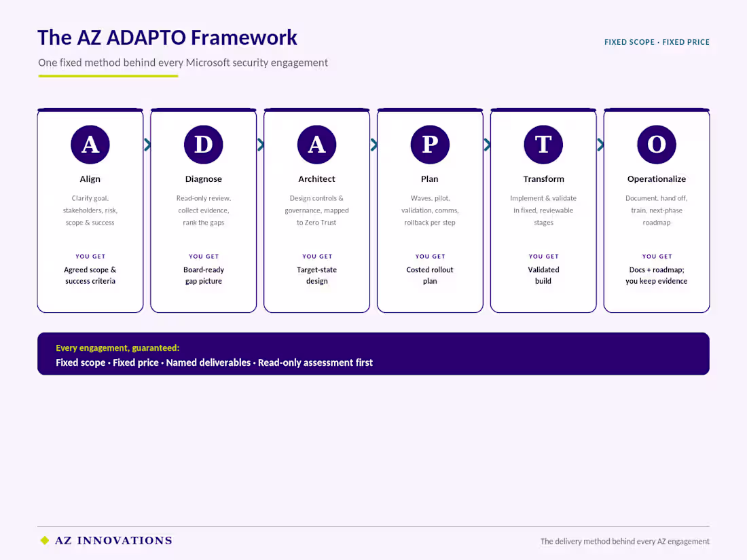Click the 'YOU GET' label in the Align card
Viewport: 747px width, 560px height.
(x=90, y=256)
